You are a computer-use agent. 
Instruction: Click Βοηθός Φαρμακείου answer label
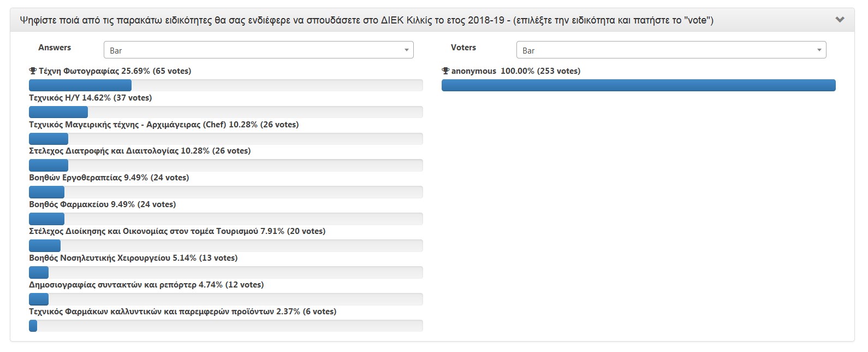coord(102,204)
